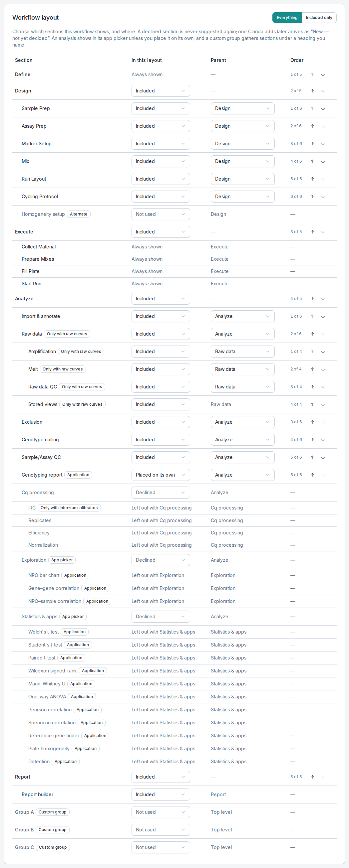This screenshot has height=868, width=349.
Task: Move Stored views up one position
Action: click(312, 404)
